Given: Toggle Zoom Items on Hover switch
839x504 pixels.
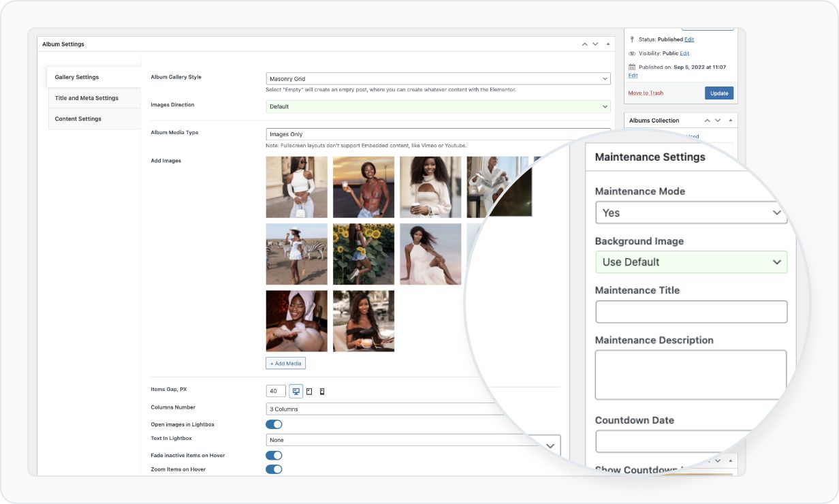Looking at the screenshot, I should (274, 469).
